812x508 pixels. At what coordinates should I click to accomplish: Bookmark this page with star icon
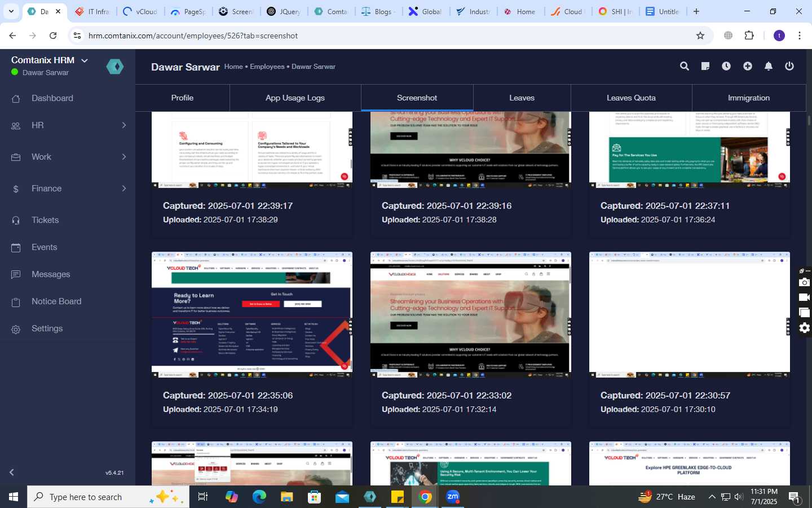coord(700,36)
